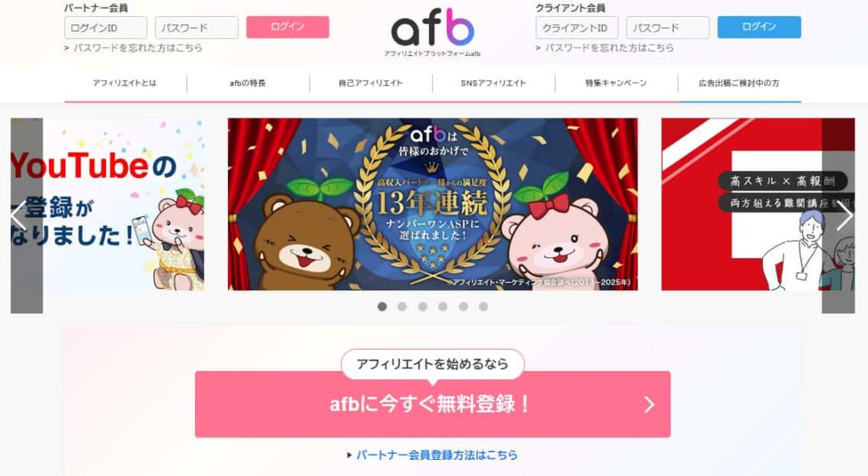Open the 特集キャンペーン menu item
The image size is (868, 476).
point(616,83)
